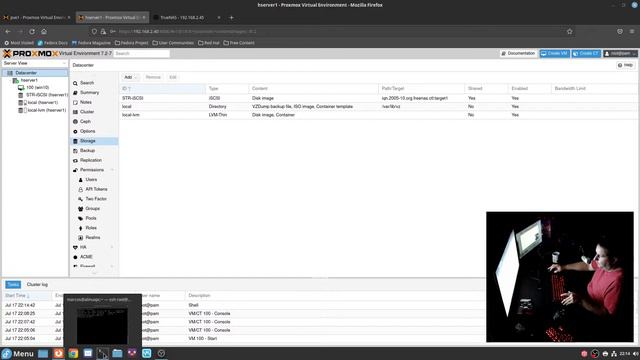Open the system Menu on taskbar
Viewport: 640px width, 360px height.
18,353
